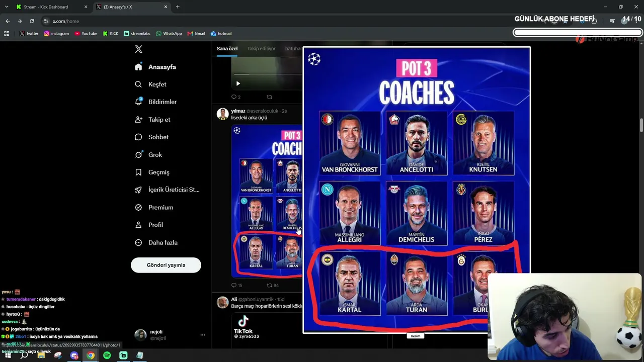Click the Gönderi yayınla button
Screen dimensions: 644x362
click(166, 265)
